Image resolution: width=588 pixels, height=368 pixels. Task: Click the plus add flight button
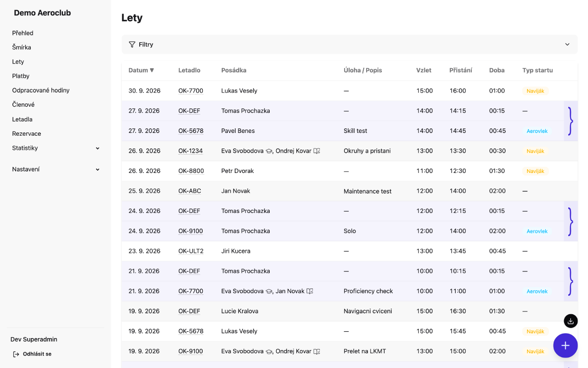coord(565,345)
